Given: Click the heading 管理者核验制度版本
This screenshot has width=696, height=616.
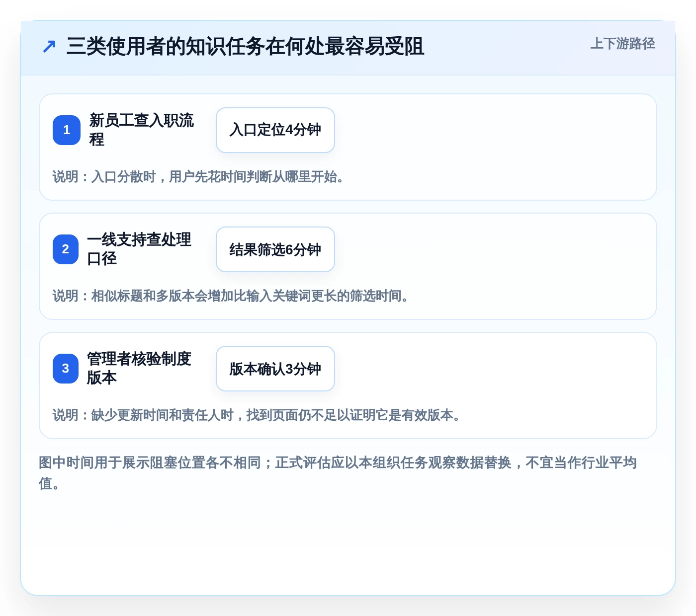Looking at the screenshot, I should (139, 368).
